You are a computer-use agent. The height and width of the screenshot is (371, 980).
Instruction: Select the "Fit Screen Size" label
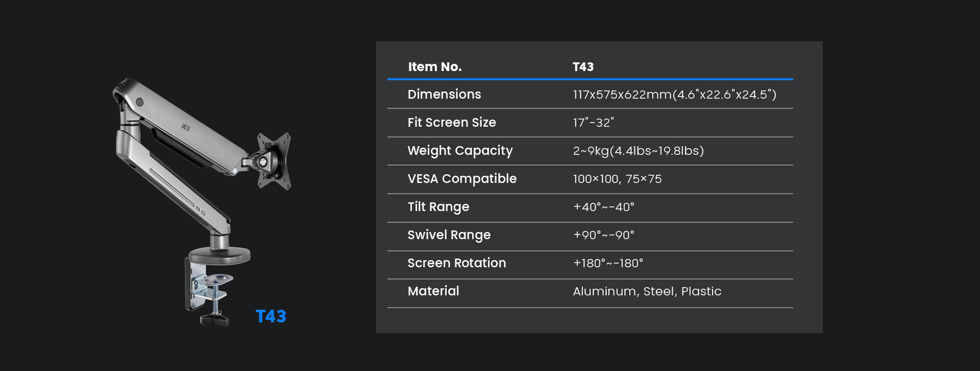pyautogui.click(x=451, y=123)
